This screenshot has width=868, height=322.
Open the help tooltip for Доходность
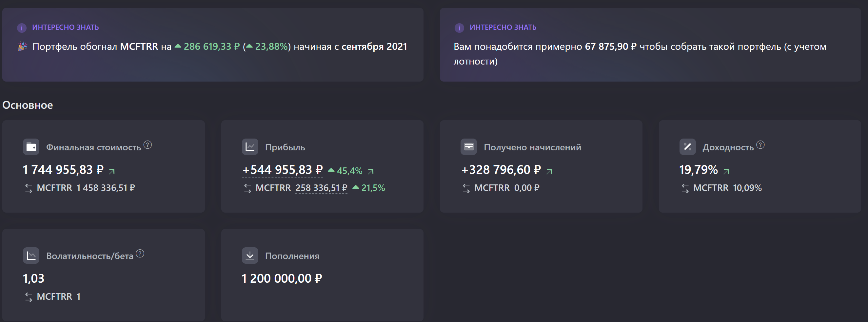coord(760,145)
